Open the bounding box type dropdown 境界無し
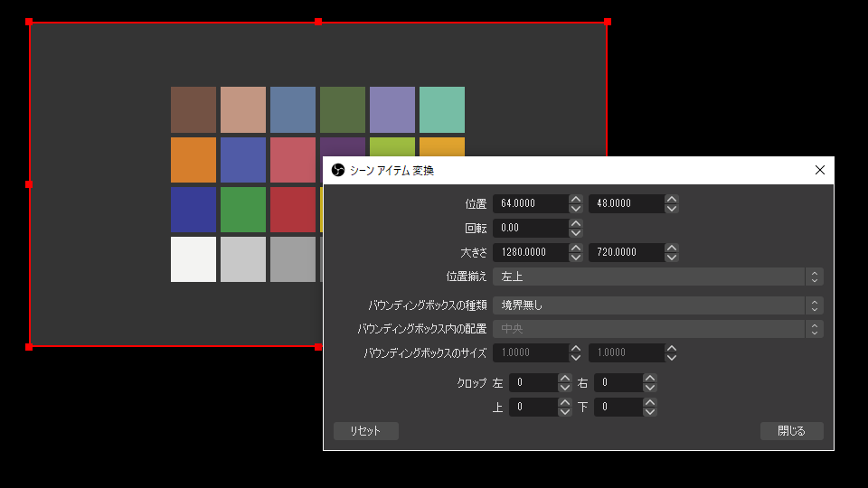 [657, 305]
